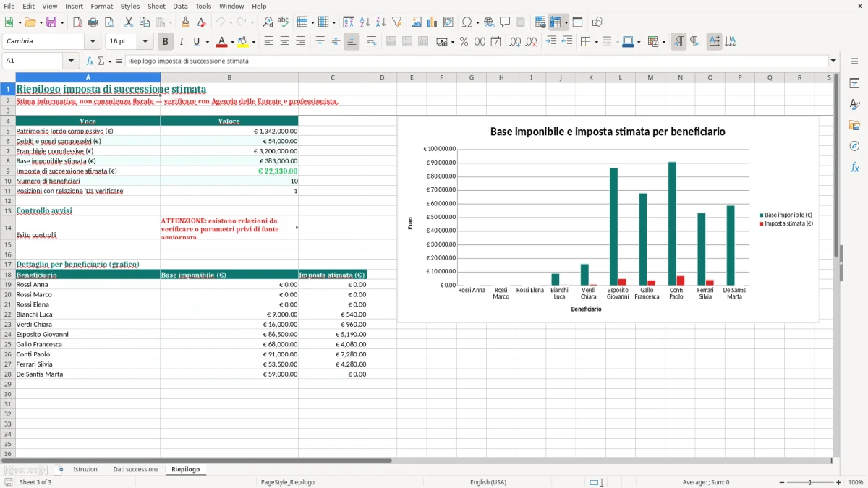
Task: Open sidebar Navigator deck
Action: [x=854, y=146]
